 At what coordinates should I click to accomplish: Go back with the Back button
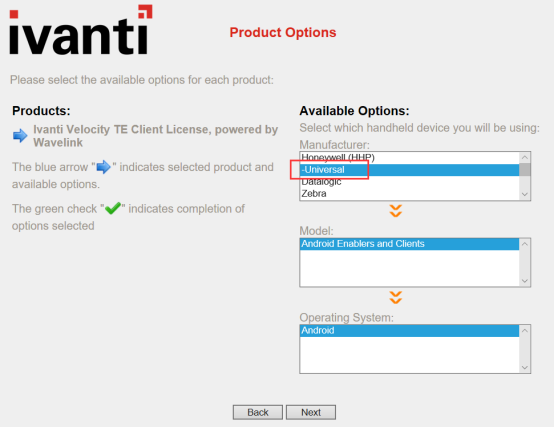point(258,412)
